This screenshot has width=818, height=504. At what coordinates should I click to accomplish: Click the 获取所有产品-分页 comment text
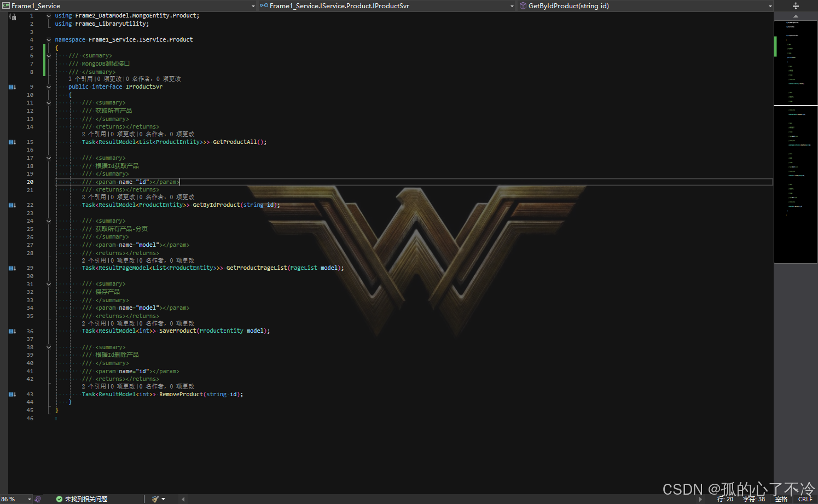pyautogui.click(x=121, y=229)
